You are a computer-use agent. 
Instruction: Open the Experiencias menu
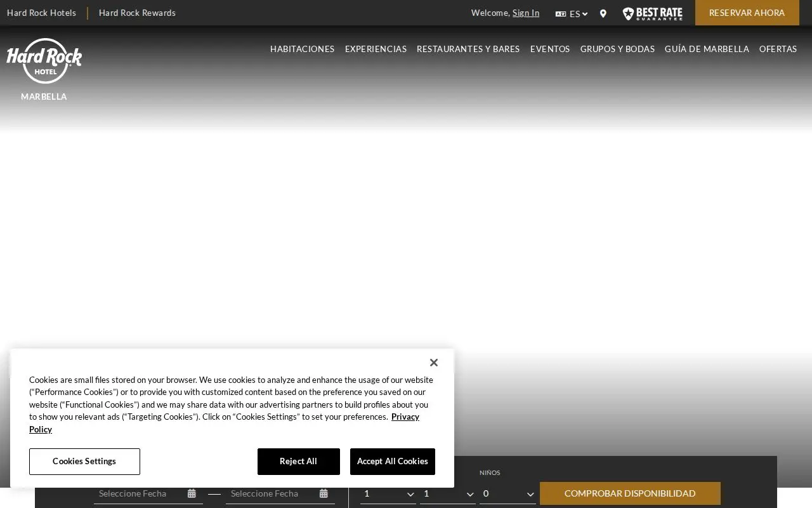point(376,49)
